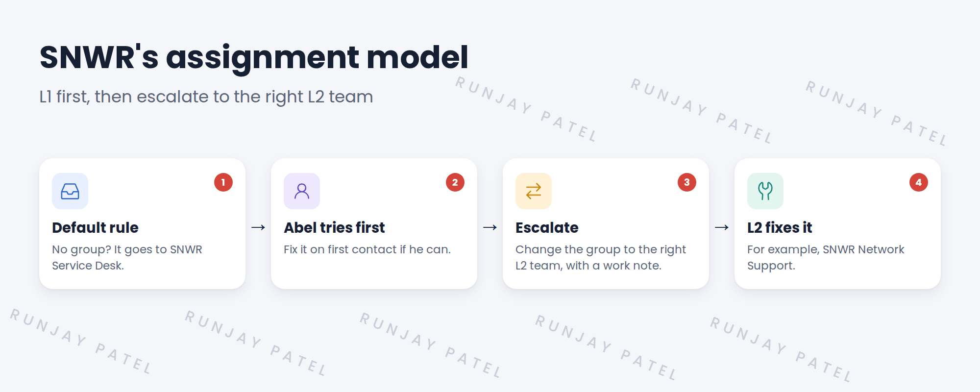This screenshot has height=392, width=980.
Task: Click the red step badge numbered 2
Action: tap(455, 182)
